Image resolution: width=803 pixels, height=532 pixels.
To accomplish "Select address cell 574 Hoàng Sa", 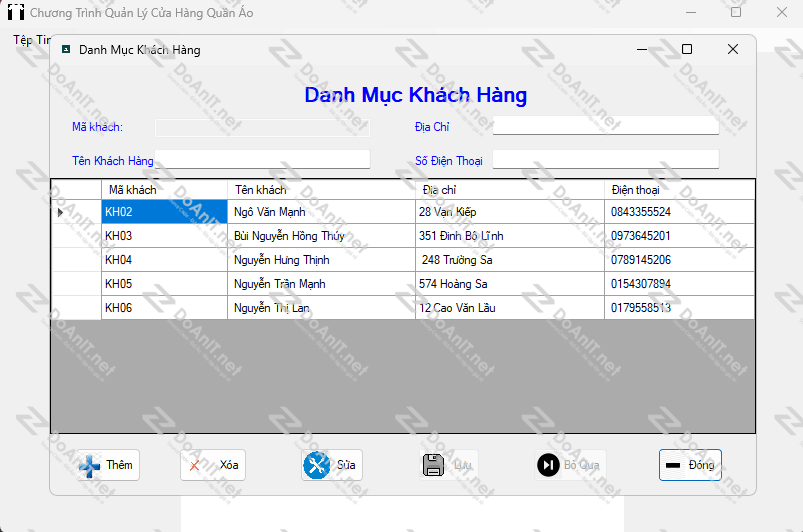I will pos(510,284).
